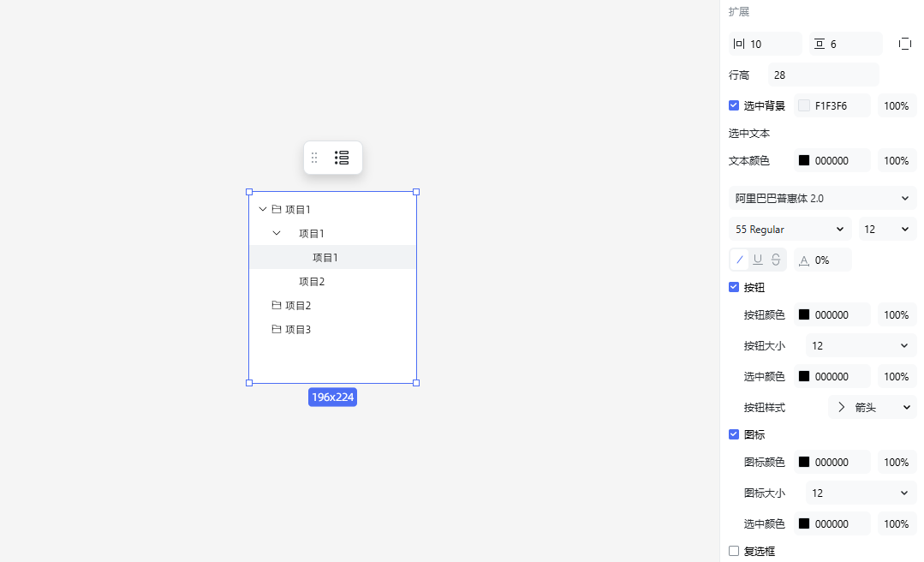Viewport: 924px width, 562px height.
Task: Toggle strikethrough text style
Action: 776,260
